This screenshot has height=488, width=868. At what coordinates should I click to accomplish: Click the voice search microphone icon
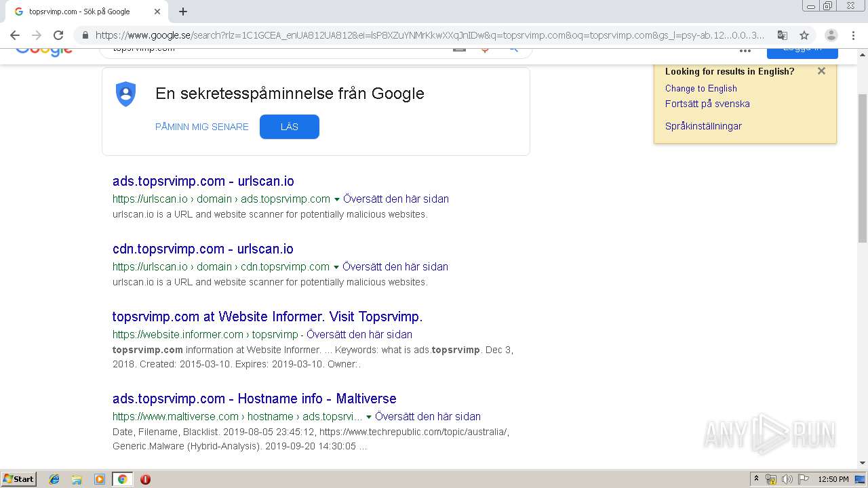click(485, 49)
